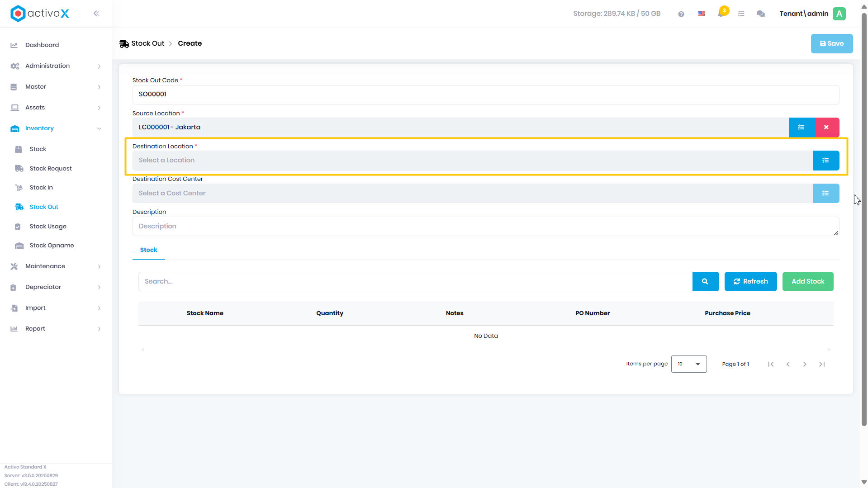Open the Items per page dropdown
This screenshot has width=868, height=488.
point(689,364)
